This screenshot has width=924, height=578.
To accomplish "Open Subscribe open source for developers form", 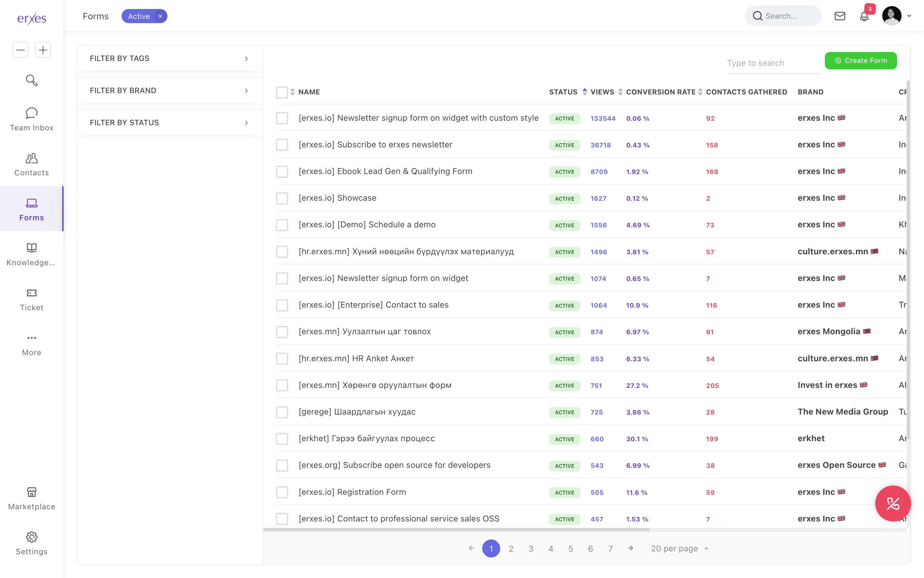I will [x=394, y=465].
